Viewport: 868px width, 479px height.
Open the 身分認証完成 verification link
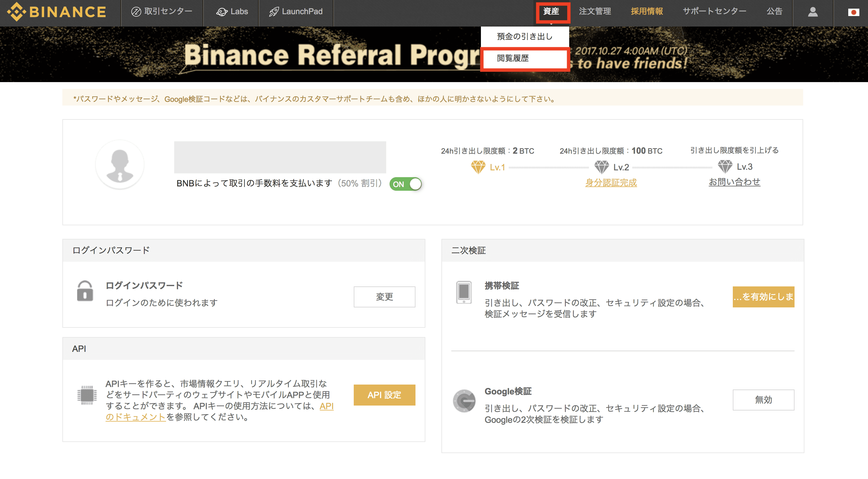coord(611,183)
